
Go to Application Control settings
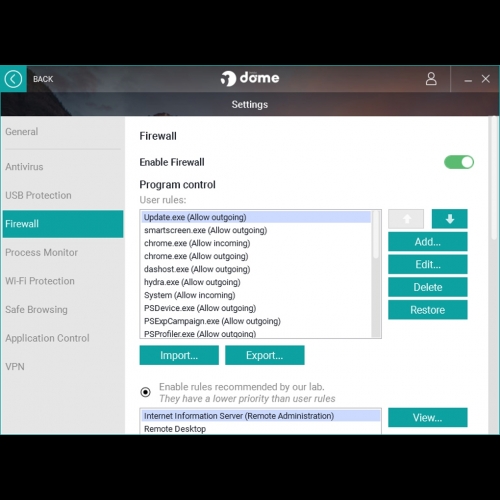coord(47,338)
